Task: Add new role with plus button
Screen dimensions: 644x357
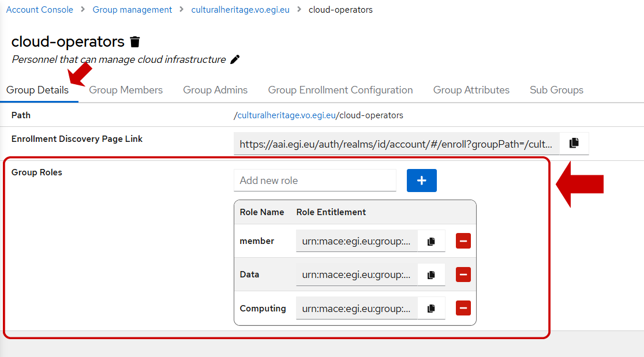Action: (x=421, y=181)
